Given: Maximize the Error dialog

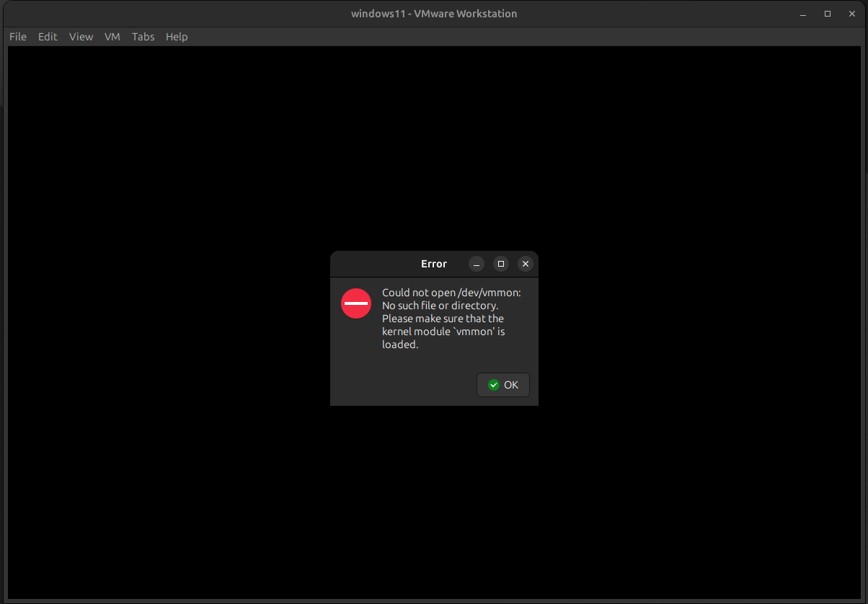Looking at the screenshot, I should coord(501,264).
